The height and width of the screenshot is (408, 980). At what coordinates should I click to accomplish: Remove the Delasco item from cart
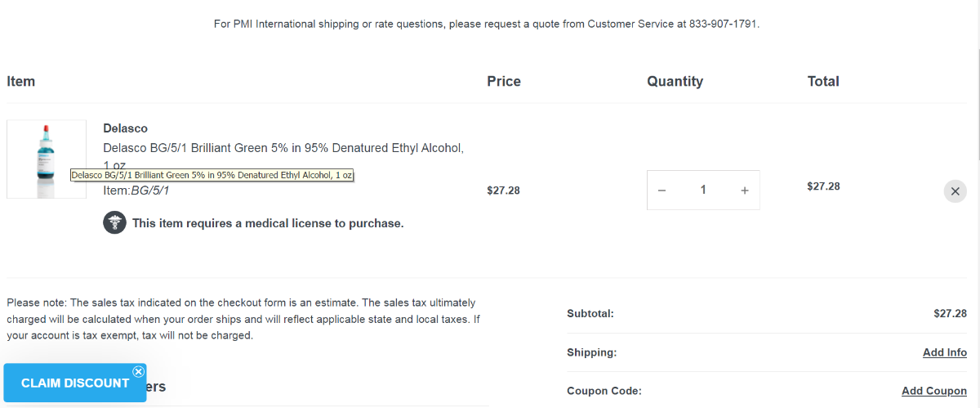[955, 191]
